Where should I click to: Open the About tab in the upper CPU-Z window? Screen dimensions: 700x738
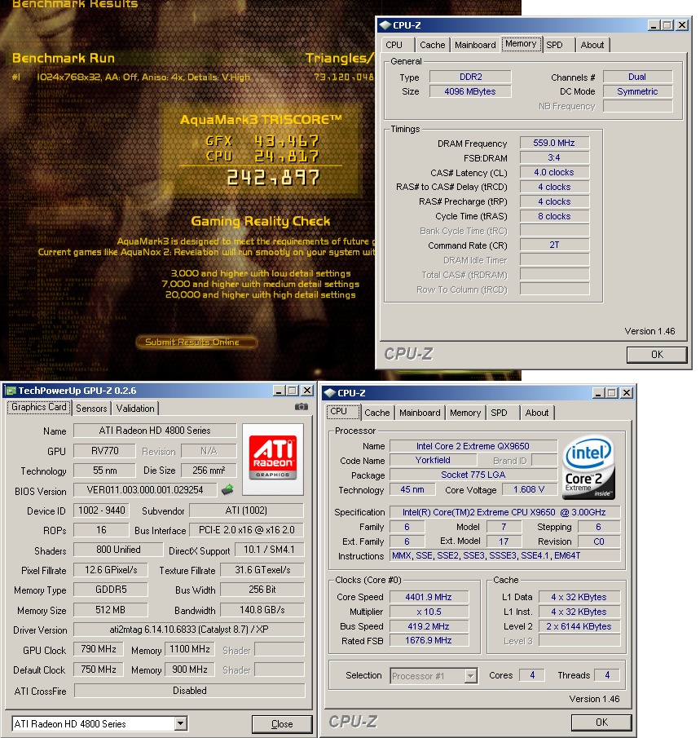pos(592,45)
